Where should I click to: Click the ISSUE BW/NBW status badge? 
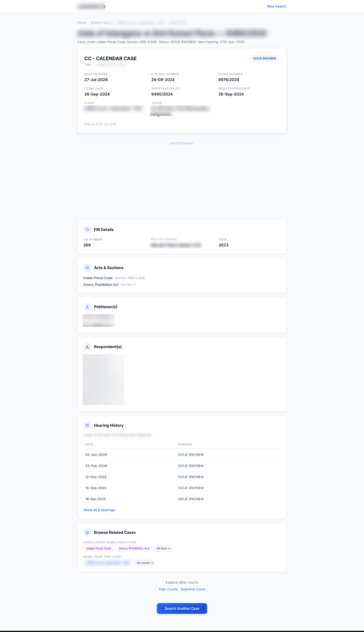click(x=265, y=59)
